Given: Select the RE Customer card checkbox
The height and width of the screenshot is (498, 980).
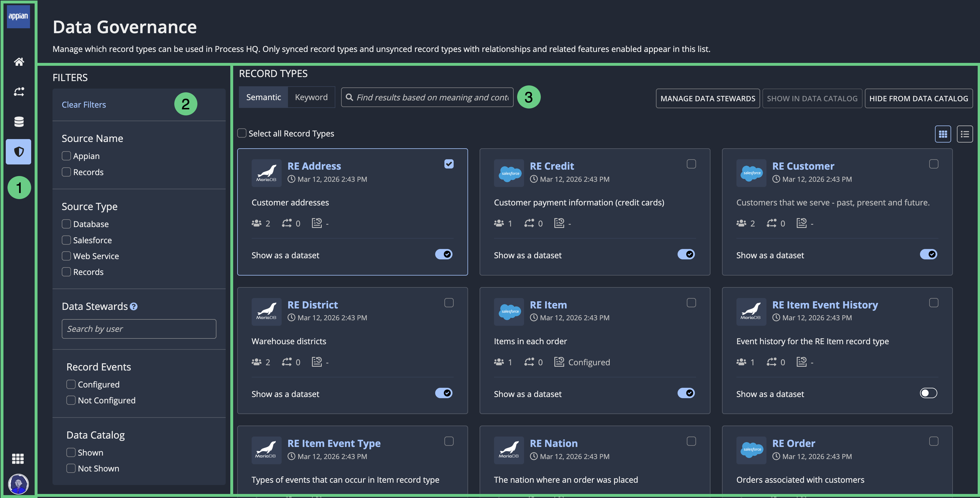Looking at the screenshot, I should click(934, 164).
